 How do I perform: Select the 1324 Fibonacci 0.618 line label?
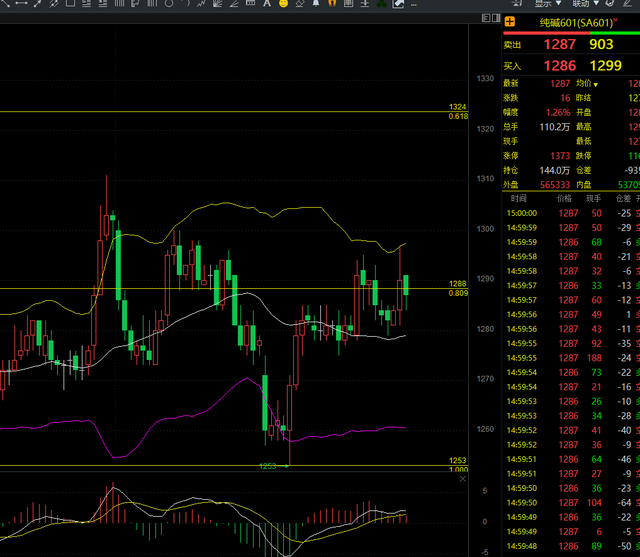tap(458, 111)
